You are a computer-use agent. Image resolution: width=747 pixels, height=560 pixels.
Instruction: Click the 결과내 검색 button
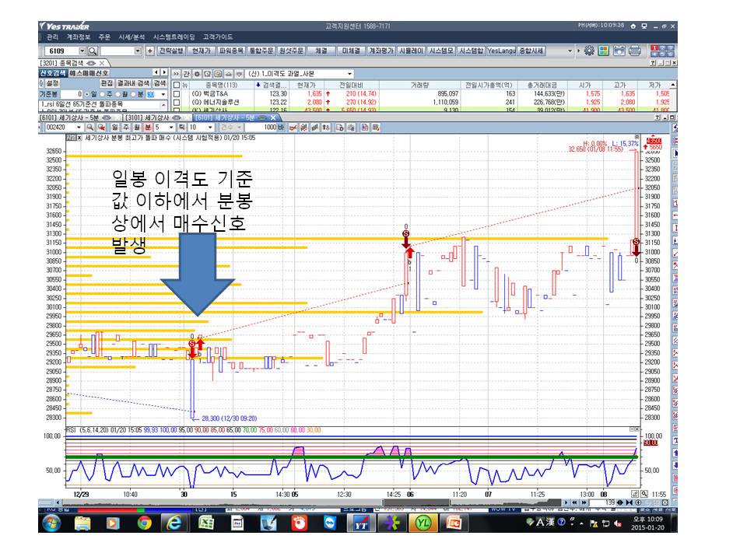tap(133, 83)
